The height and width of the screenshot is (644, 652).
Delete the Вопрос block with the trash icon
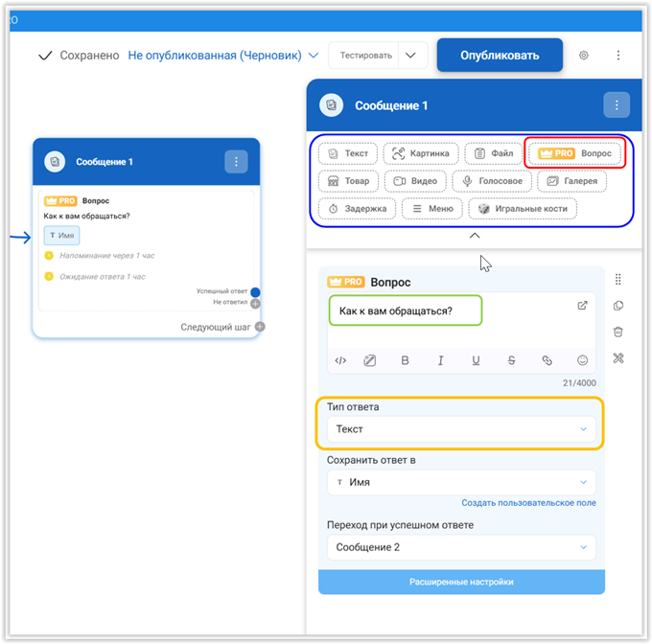(x=618, y=332)
